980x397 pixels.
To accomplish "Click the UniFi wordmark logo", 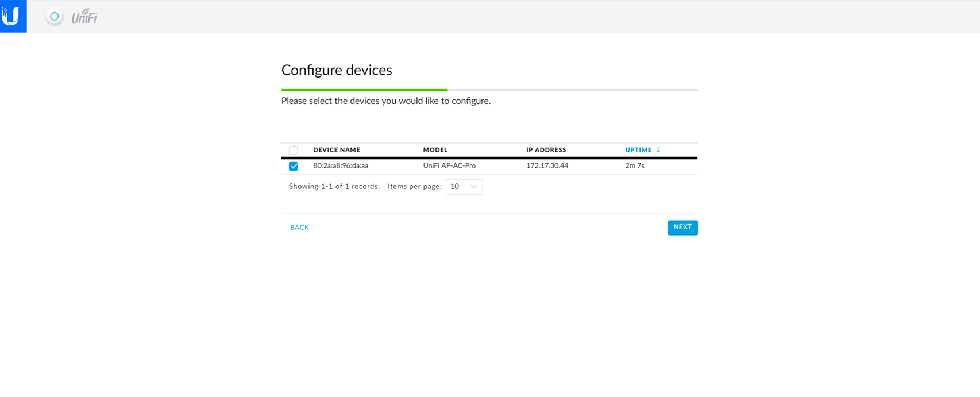I will 84,17.
